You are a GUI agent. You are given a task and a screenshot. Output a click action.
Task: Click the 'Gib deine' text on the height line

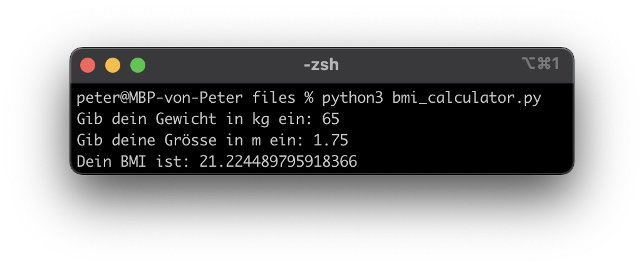(x=116, y=140)
